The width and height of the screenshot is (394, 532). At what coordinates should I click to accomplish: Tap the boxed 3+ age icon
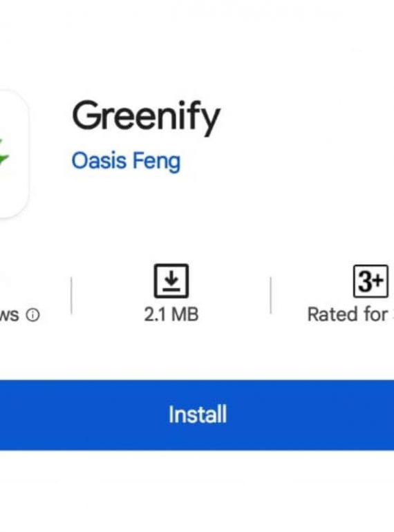tap(370, 281)
